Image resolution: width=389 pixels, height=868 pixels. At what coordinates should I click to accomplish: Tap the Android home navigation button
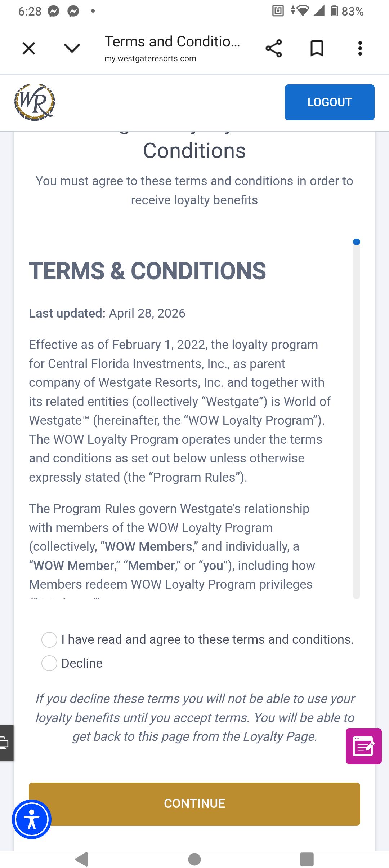click(194, 859)
